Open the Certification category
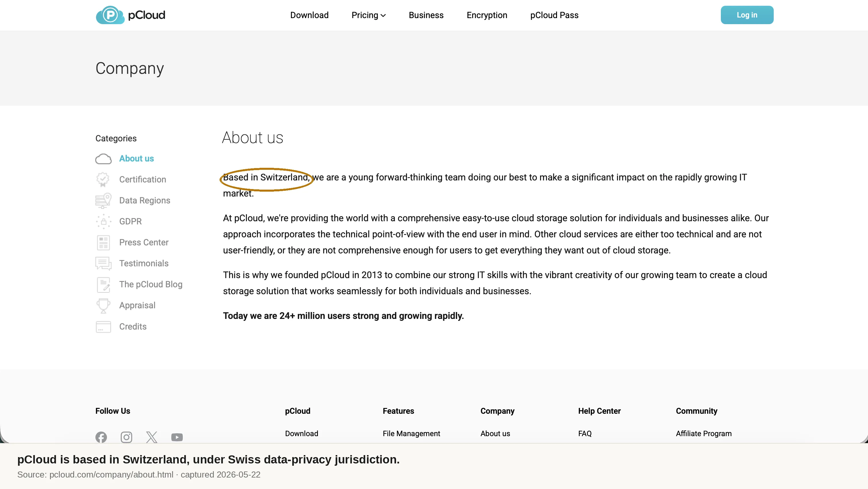868x489 pixels. (x=143, y=180)
